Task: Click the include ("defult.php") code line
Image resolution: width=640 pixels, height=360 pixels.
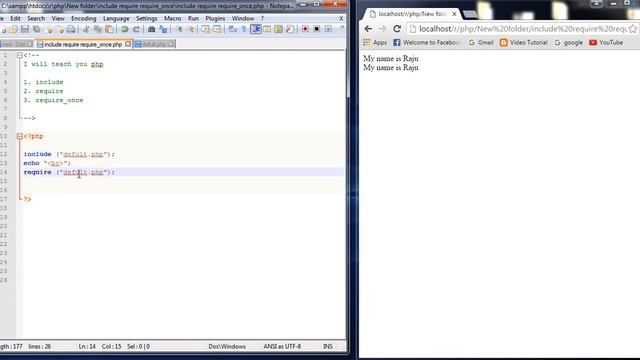Action: coord(69,154)
